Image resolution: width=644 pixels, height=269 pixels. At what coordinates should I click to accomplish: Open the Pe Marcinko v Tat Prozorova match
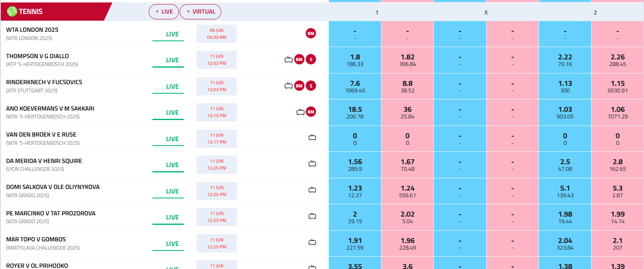click(x=51, y=213)
